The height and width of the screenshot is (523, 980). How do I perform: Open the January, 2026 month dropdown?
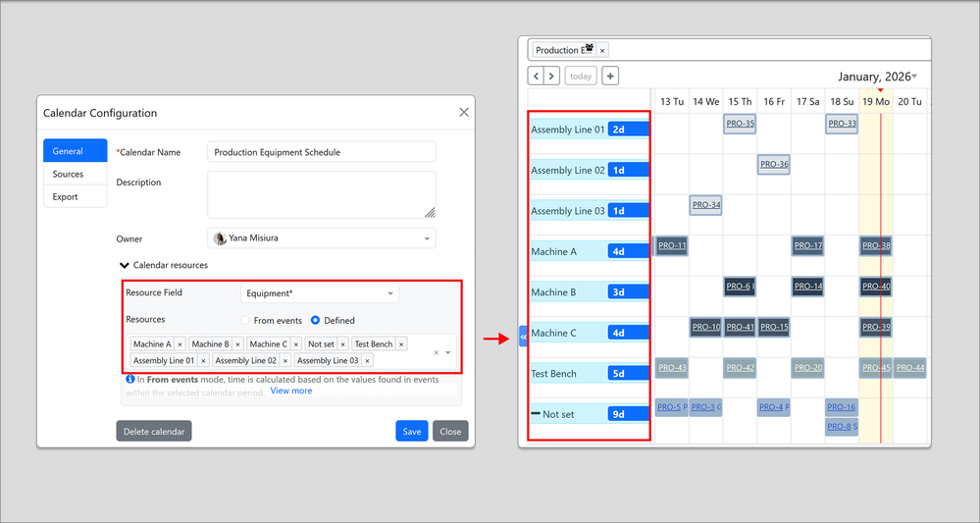(878, 77)
